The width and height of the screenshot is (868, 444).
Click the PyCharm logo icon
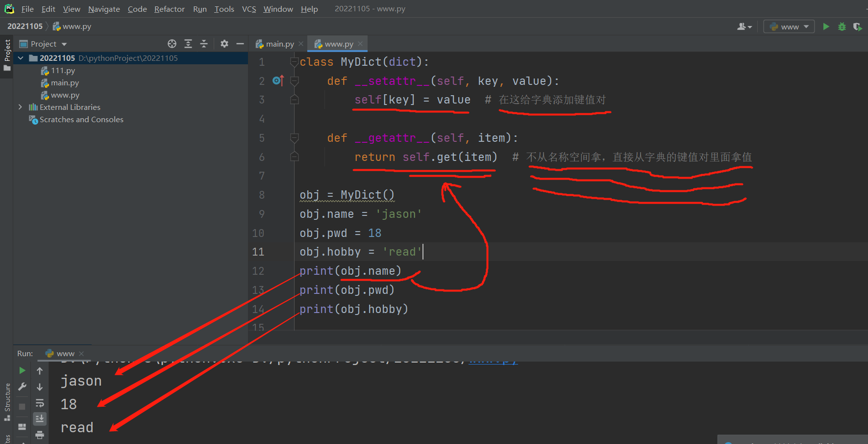pos(9,9)
